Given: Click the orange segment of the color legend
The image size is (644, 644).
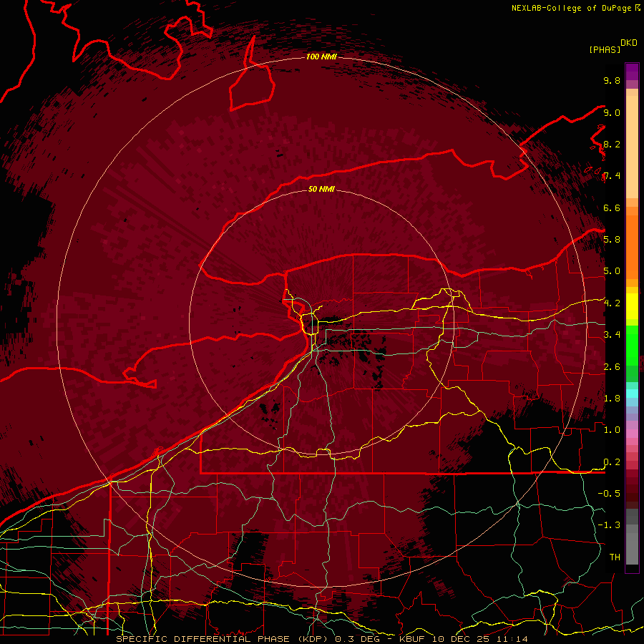Looking at the screenshot, I should tap(632, 246).
